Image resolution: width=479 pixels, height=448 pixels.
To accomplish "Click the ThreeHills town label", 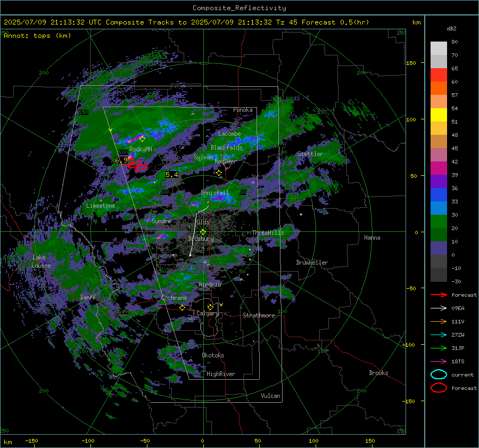I will (268, 233).
